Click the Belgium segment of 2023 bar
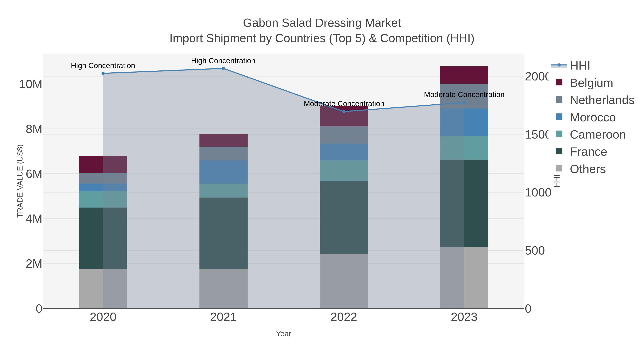644x362 pixels. (x=464, y=75)
